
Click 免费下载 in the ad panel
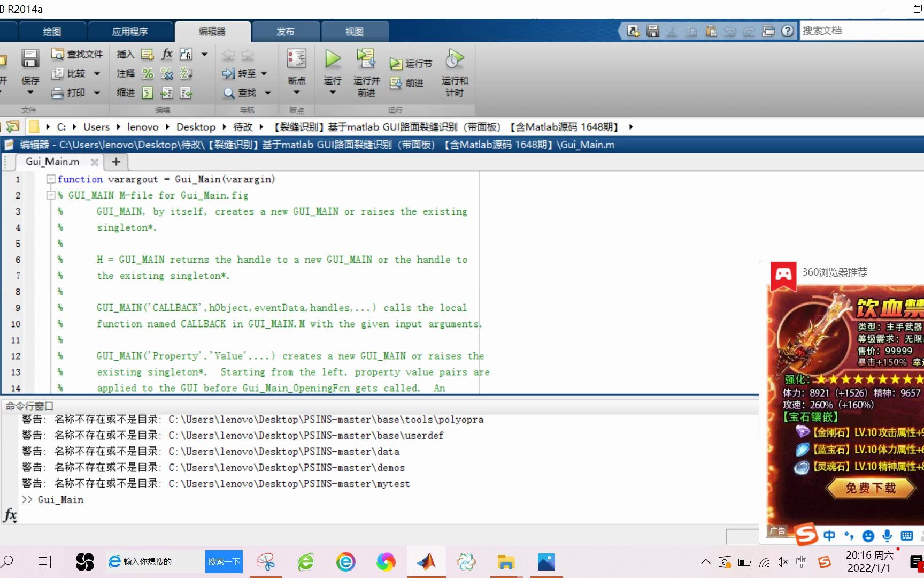coord(871,488)
